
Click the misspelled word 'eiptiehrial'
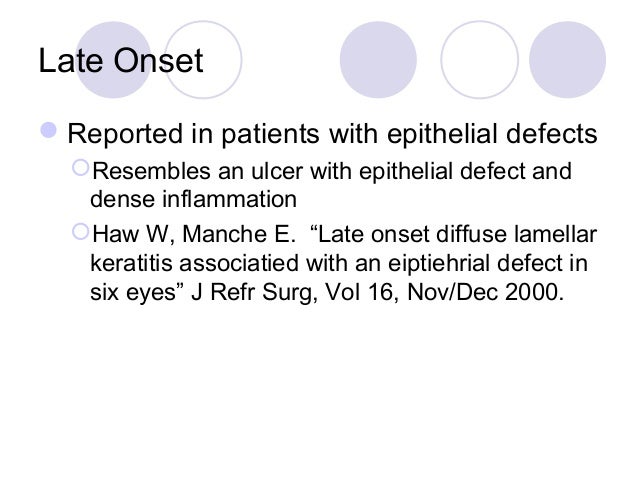pyautogui.click(x=439, y=263)
